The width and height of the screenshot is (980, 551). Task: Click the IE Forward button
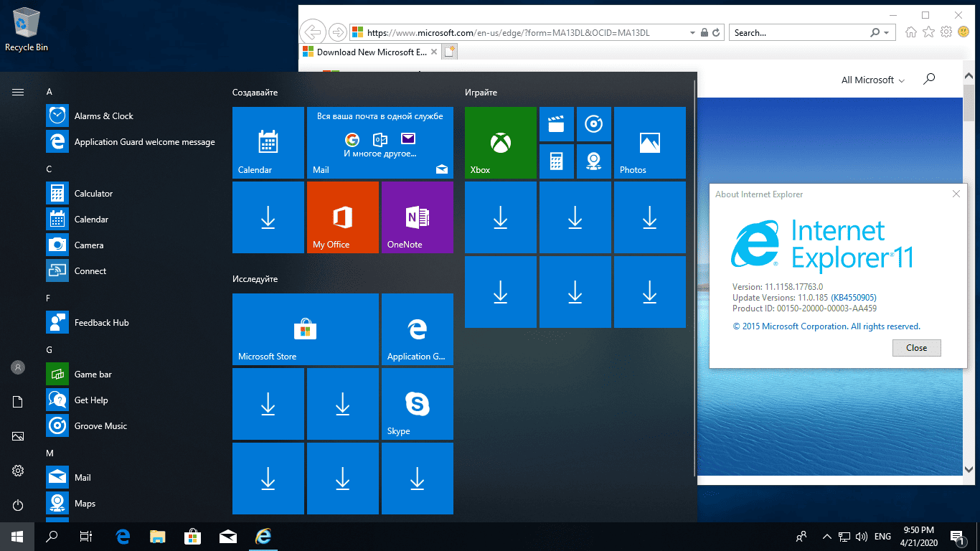337,32
